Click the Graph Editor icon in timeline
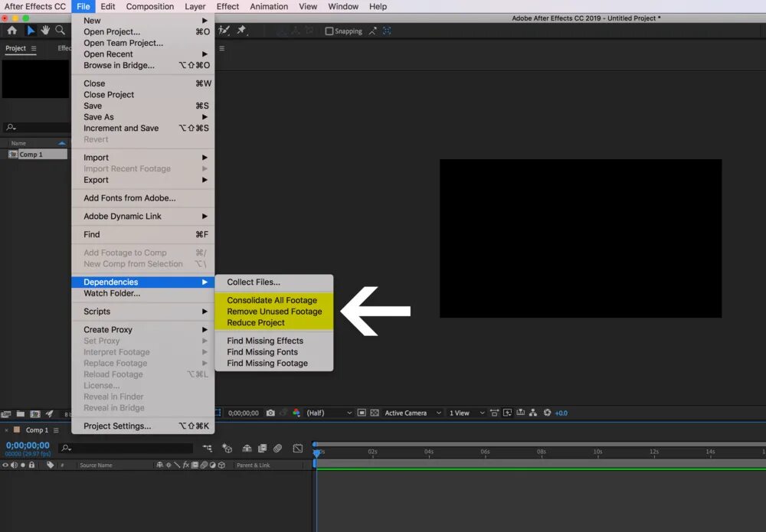Screen dimensions: 766x532 (x=297, y=448)
